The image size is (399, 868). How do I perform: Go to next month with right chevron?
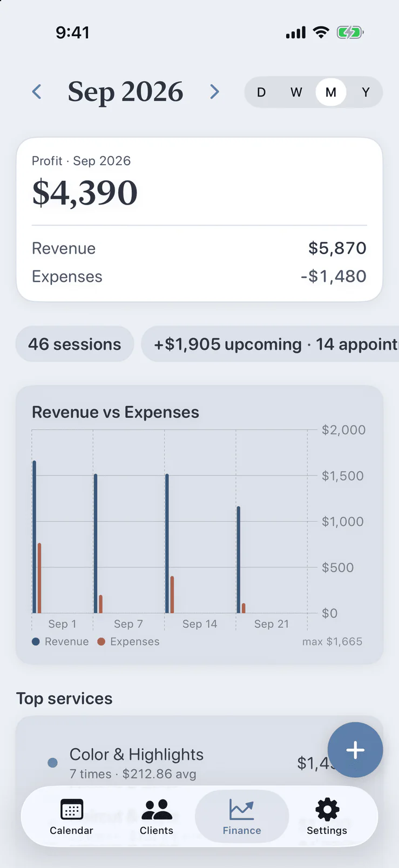[x=214, y=92]
